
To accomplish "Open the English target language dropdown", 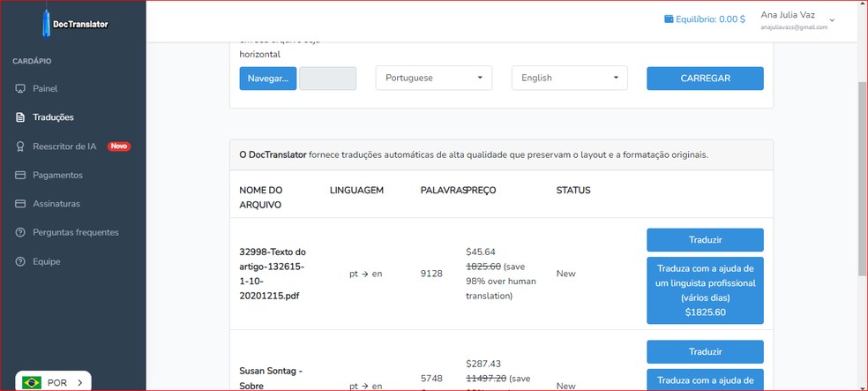I will pos(570,78).
